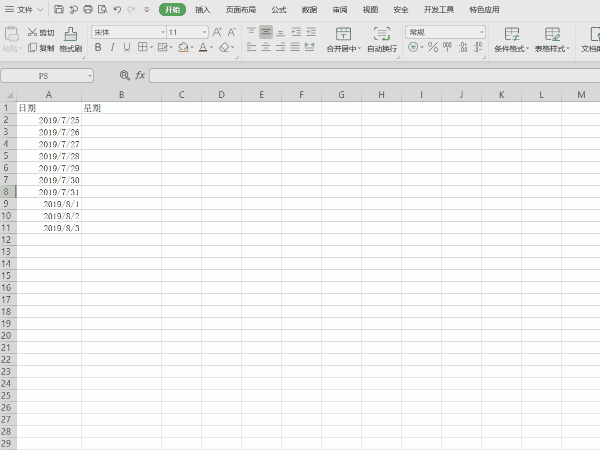Select the 日期 header cell
The width and height of the screenshot is (600, 450).
[x=49, y=108]
